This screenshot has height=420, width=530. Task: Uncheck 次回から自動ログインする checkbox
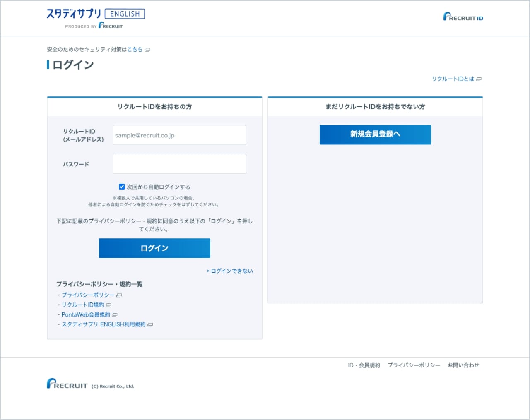(122, 187)
